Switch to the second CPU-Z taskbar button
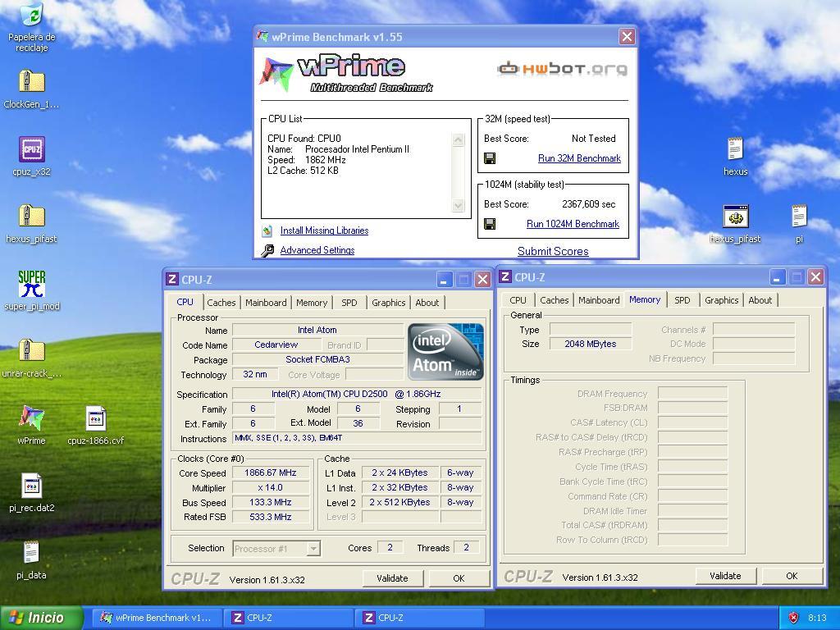This screenshot has width=840, height=630. (x=419, y=618)
